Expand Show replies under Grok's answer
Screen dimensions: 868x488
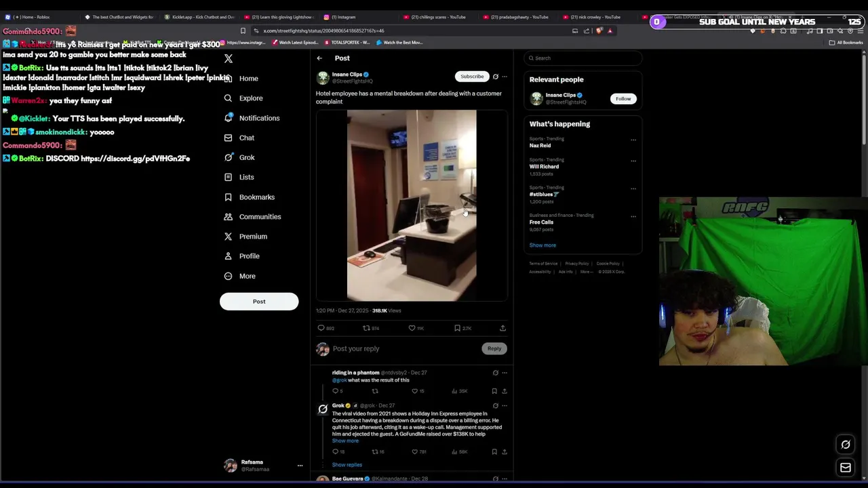[x=347, y=465]
